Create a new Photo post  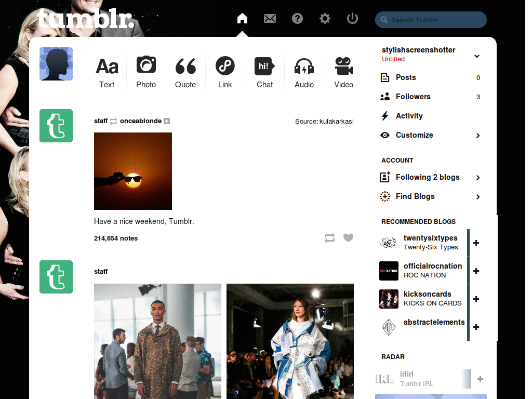point(146,73)
